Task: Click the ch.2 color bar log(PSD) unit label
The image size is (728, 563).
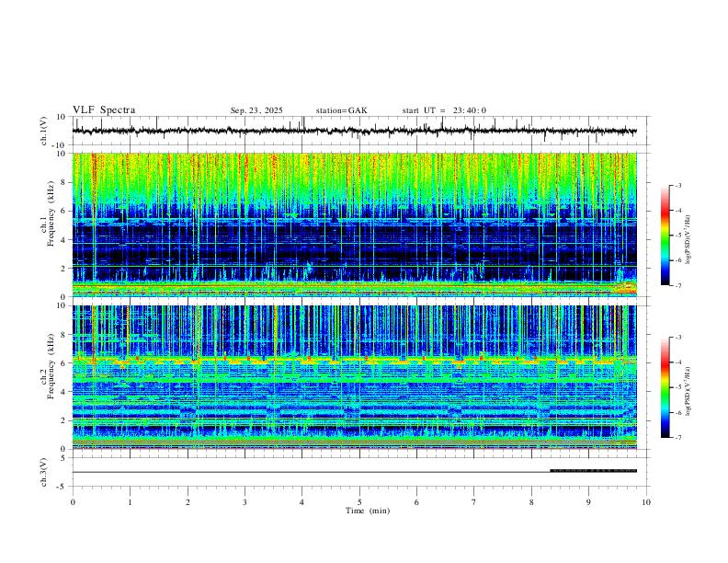Action: pyautogui.click(x=689, y=392)
